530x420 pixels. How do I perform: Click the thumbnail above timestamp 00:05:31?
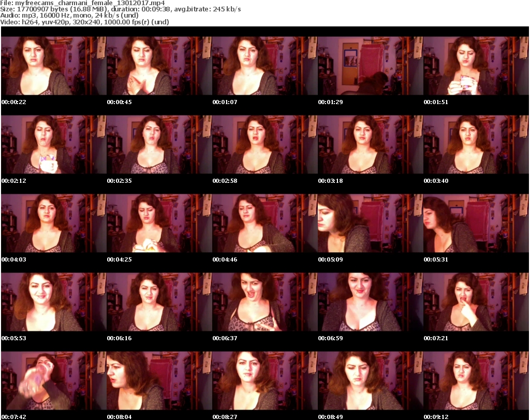pyautogui.click(x=476, y=223)
